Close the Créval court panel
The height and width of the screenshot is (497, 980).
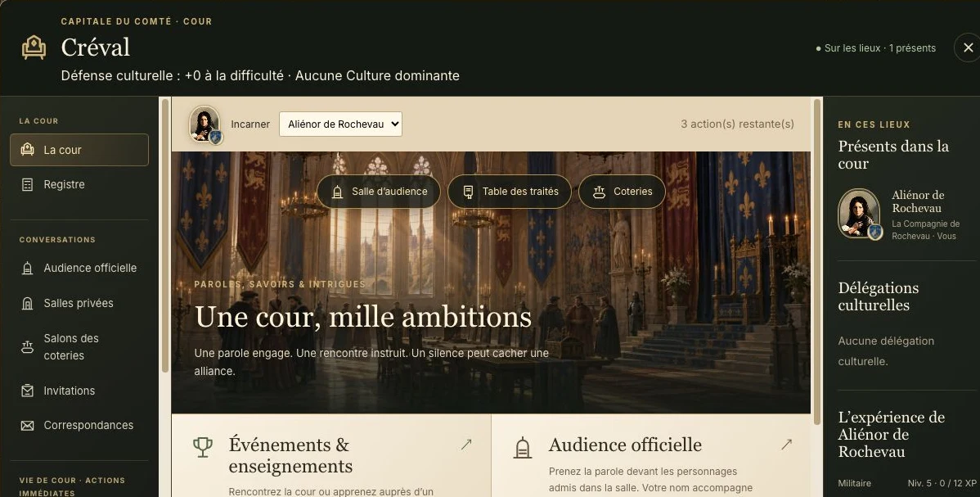[968, 47]
